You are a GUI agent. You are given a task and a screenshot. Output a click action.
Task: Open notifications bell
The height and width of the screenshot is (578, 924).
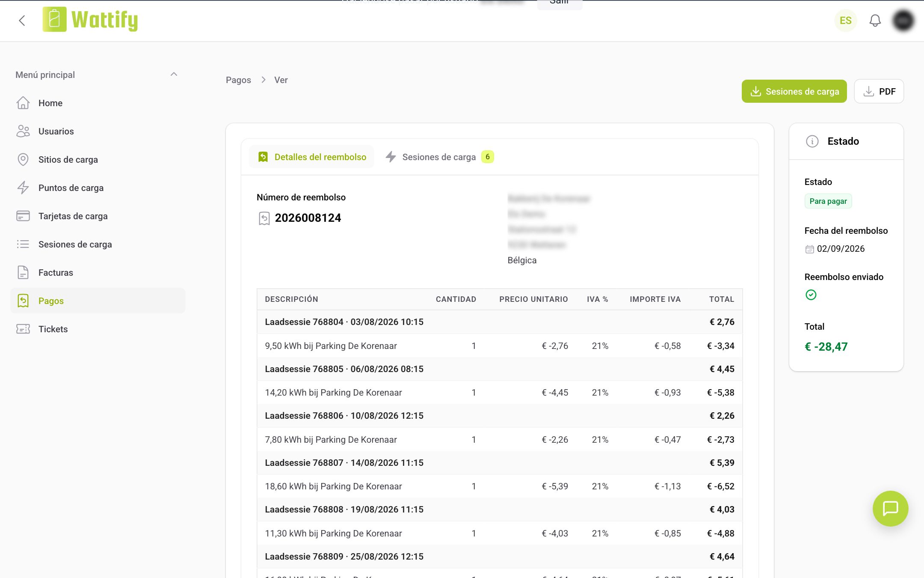tap(875, 21)
